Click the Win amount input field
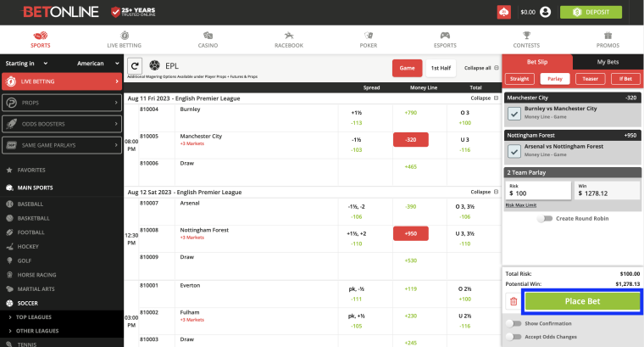Screen dimensions: 644x347 pyautogui.click(x=607, y=190)
